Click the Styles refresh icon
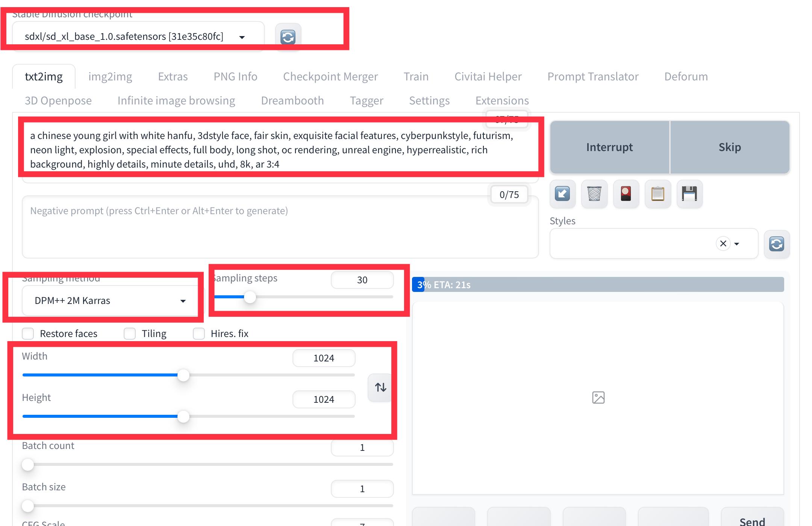 (x=777, y=244)
